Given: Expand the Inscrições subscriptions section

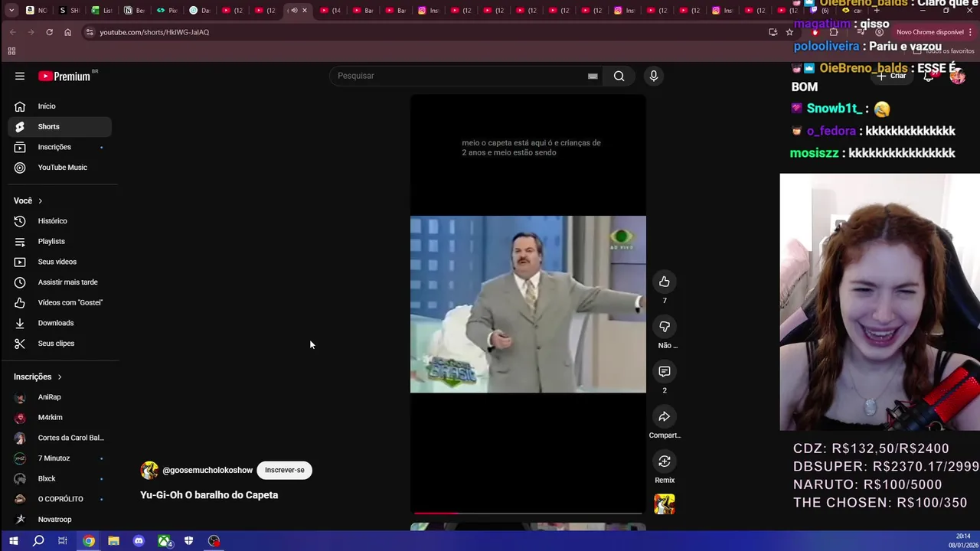Looking at the screenshot, I should [x=38, y=377].
